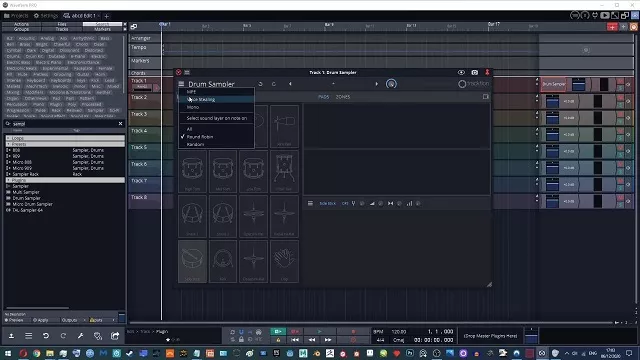Click the rewind transport button
The image size is (640, 360).
click(x=312, y=340)
